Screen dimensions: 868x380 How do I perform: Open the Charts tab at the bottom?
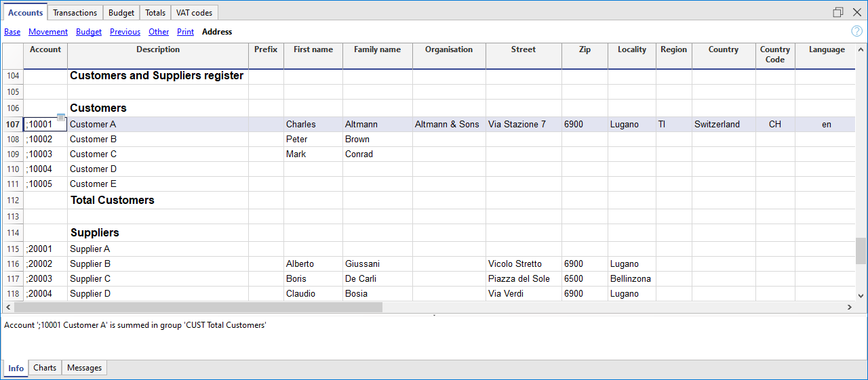(45, 368)
